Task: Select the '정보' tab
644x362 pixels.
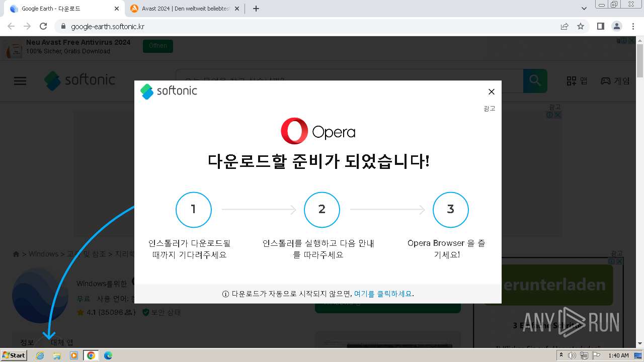Action: click(27, 342)
